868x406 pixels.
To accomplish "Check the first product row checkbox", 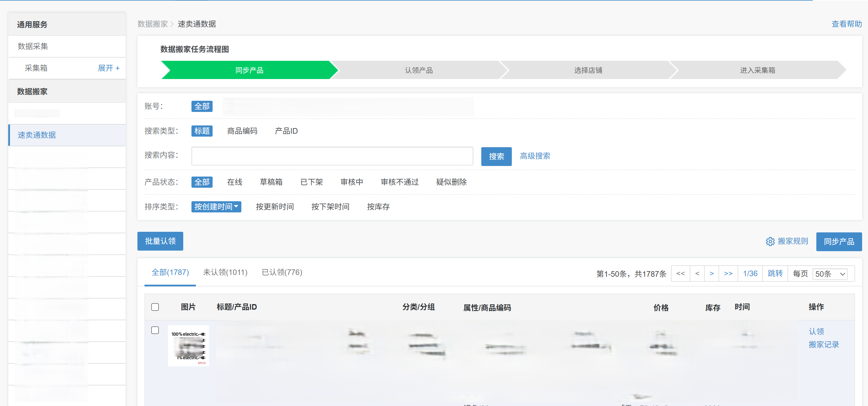I will click(x=155, y=330).
